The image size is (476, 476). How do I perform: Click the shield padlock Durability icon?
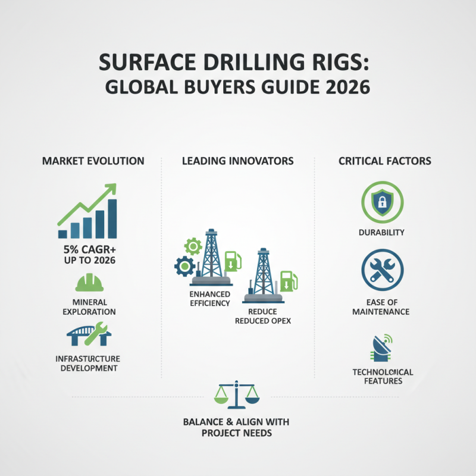383,202
